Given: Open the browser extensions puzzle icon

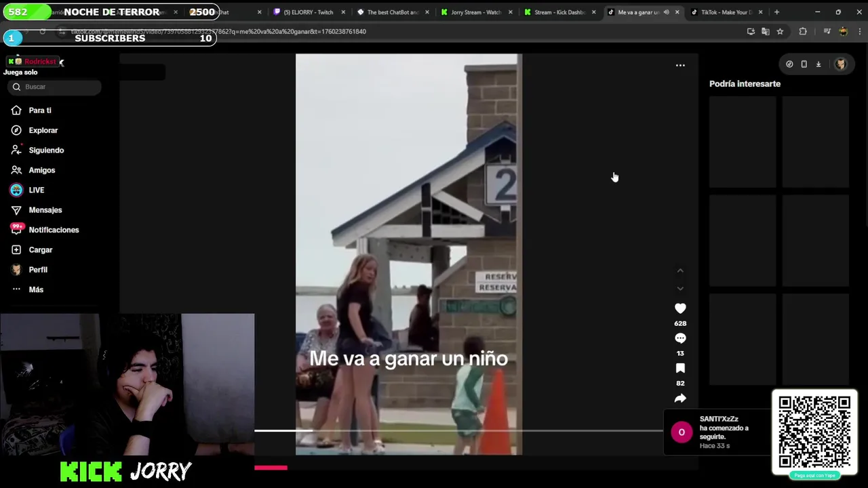Looking at the screenshot, I should point(803,32).
